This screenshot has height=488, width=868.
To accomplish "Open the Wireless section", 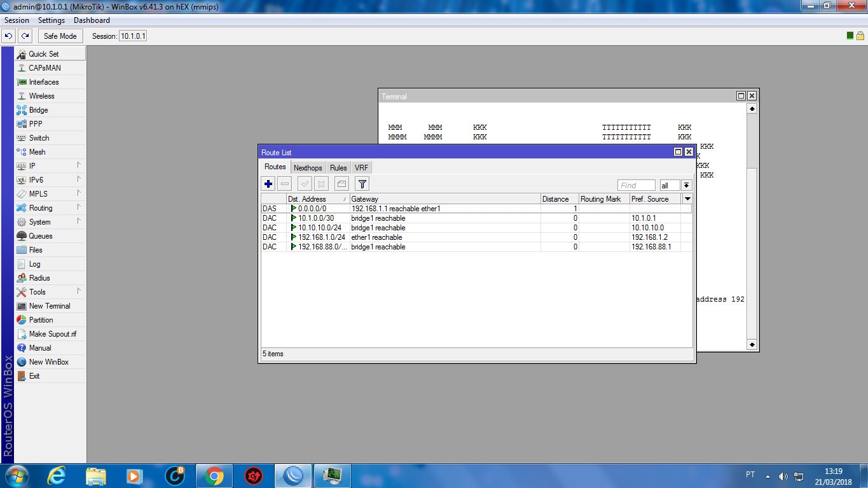I will point(50,96).
